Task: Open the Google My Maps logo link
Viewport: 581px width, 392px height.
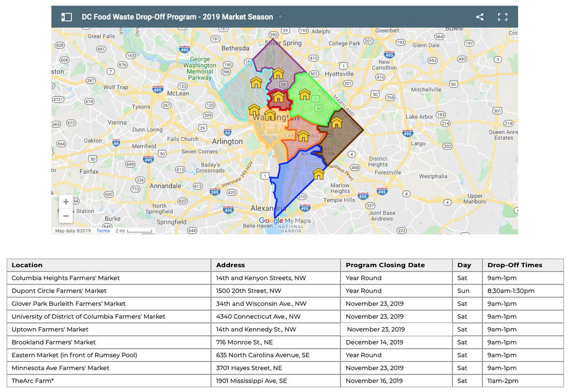Action: tap(285, 221)
